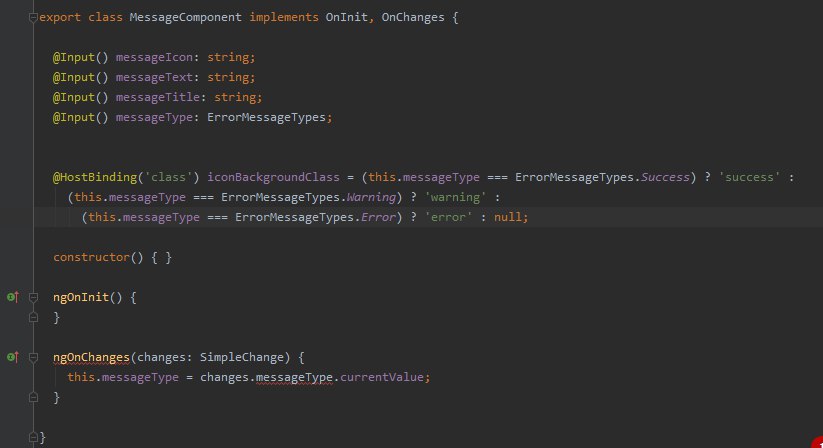Click the messageTitle property name
Image resolution: width=823 pixels, height=448 pixels.
tap(157, 97)
